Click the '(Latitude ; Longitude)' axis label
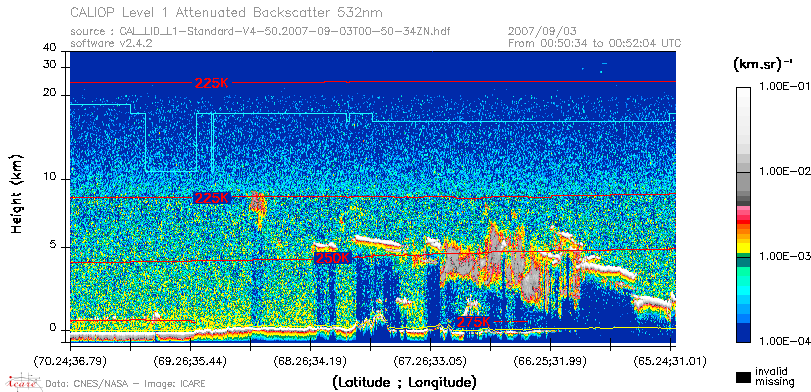The height and width of the screenshot is (392, 811). click(x=404, y=383)
